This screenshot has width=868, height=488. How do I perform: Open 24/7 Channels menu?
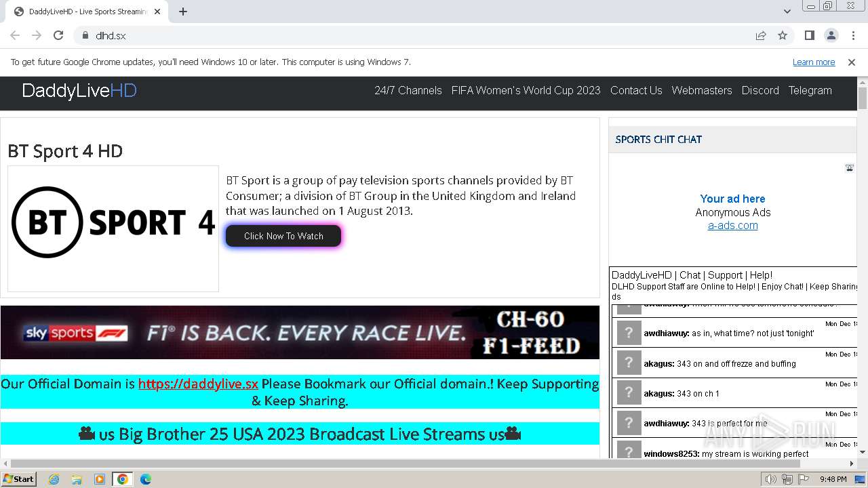click(408, 90)
